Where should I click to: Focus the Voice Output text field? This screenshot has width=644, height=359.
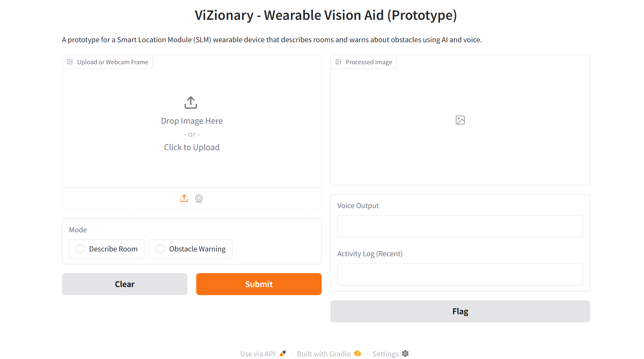[x=460, y=226]
